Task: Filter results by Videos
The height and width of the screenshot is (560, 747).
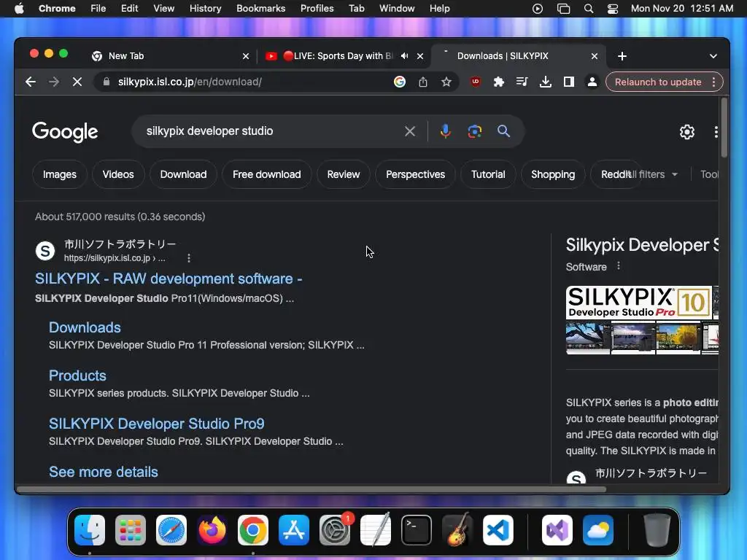Action: (x=118, y=175)
